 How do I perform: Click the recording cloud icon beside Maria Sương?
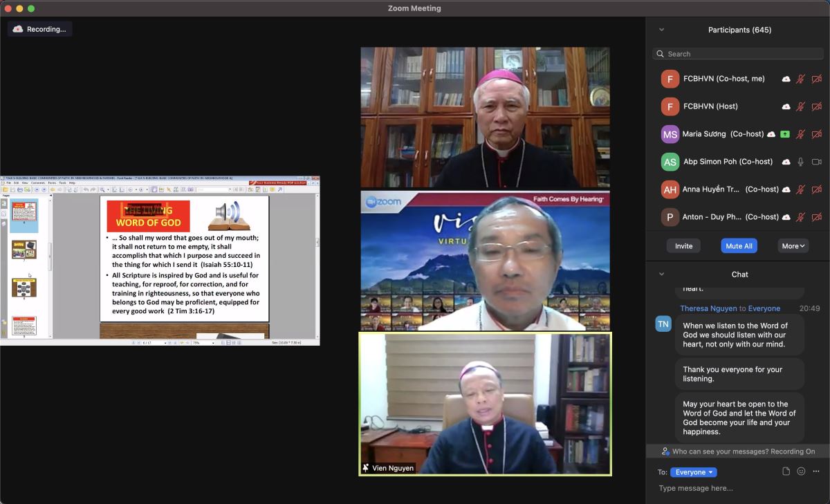coord(771,134)
